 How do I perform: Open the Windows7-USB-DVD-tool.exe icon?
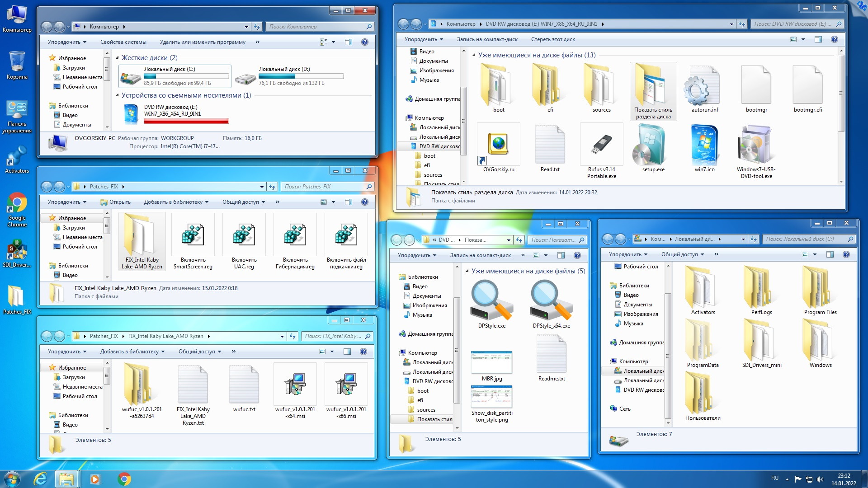[756, 145]
